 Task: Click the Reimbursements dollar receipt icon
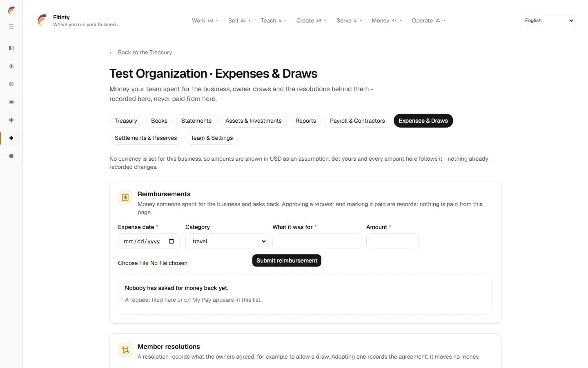pos(125,197)
